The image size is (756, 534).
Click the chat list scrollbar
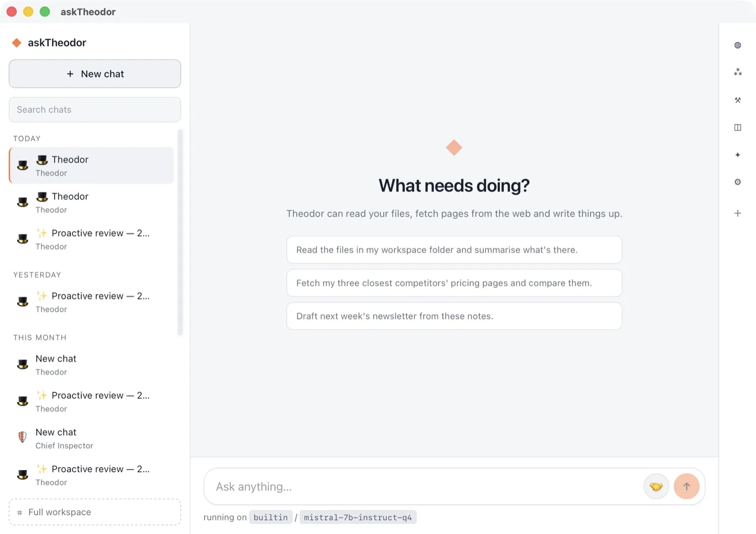click(180, 232)
